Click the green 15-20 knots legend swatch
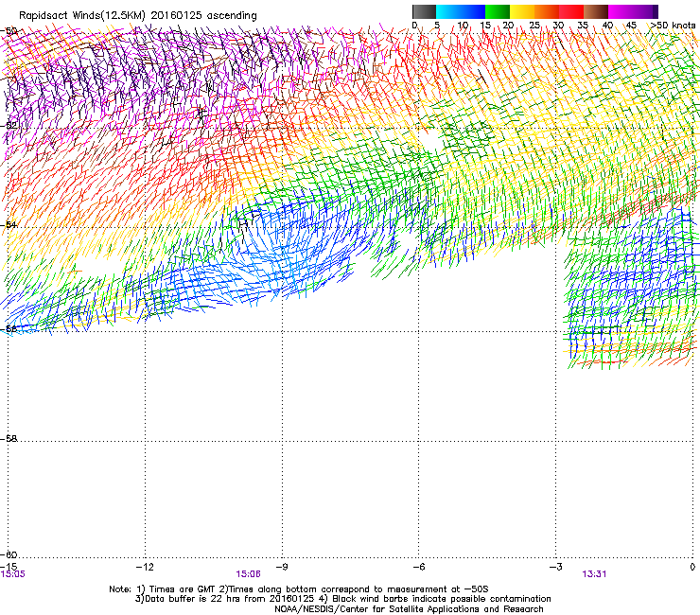 [x=498, y=11]
